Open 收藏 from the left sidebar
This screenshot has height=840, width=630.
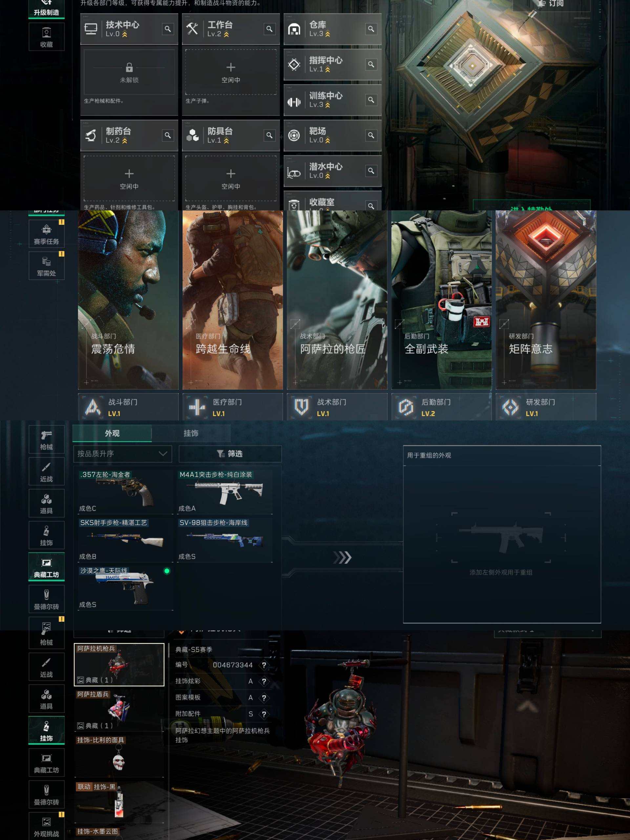click(46, 37)
